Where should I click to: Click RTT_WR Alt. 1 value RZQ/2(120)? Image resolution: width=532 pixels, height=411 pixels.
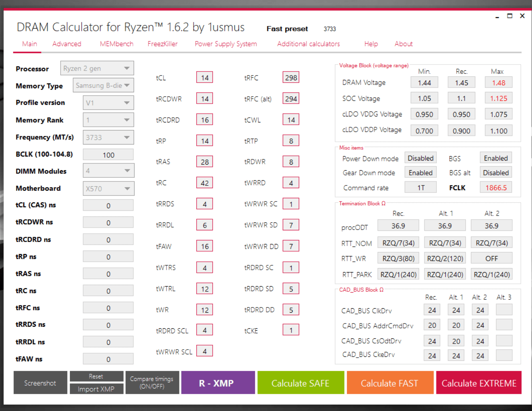[x=445, y=258]
